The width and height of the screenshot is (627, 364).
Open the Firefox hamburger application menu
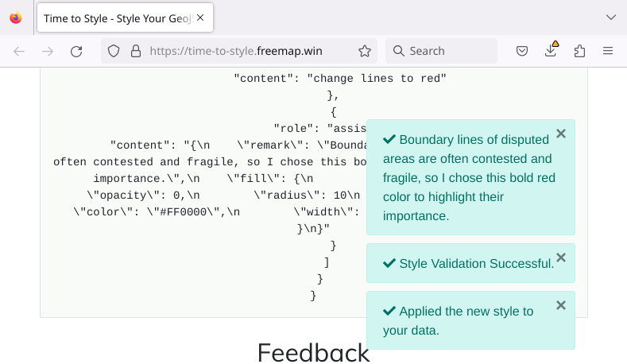coord(608,51)
